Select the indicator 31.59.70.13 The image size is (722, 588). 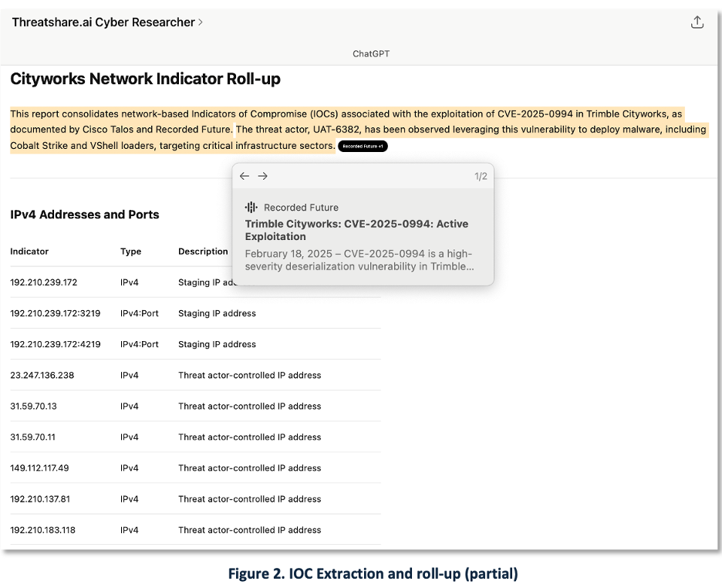pos(34,406)
